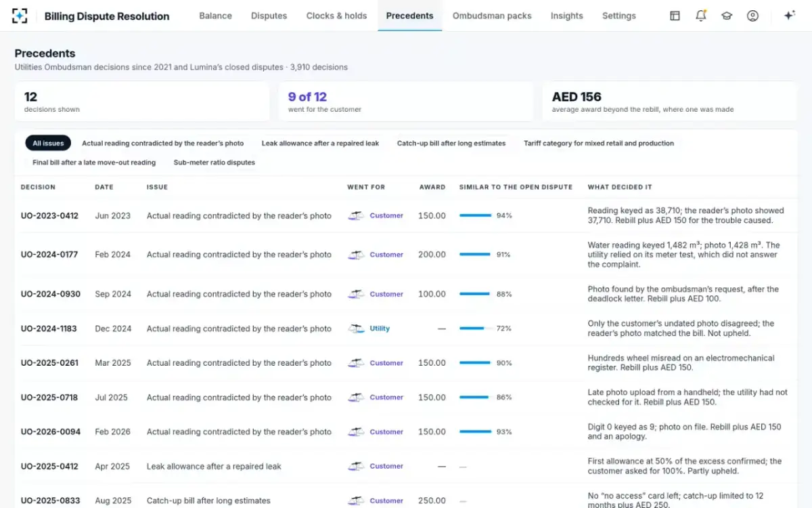Viewport: 812px width, 508px height.
Task: Go to the Balance tab
Action: (x=215, y=16)
